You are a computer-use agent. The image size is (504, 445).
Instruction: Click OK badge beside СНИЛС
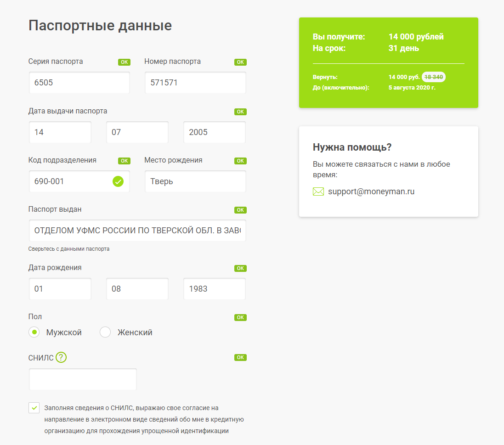(x=240, y=357)
